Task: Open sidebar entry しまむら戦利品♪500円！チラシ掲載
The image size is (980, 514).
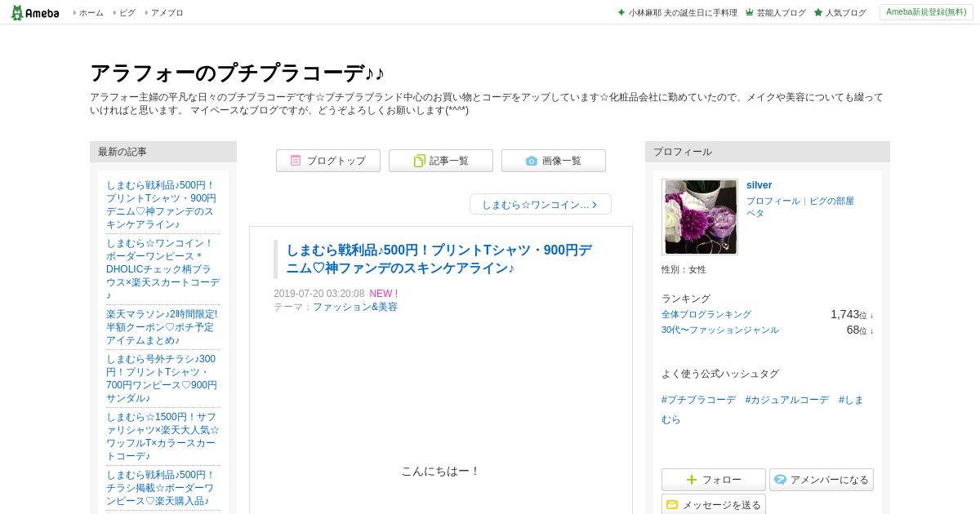Action: point(162,488)
